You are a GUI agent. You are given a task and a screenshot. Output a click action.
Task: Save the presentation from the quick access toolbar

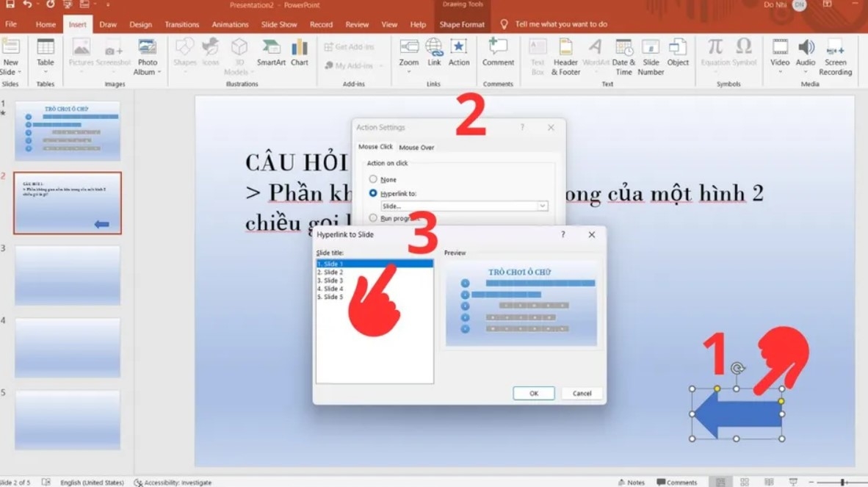coord(10,4)
